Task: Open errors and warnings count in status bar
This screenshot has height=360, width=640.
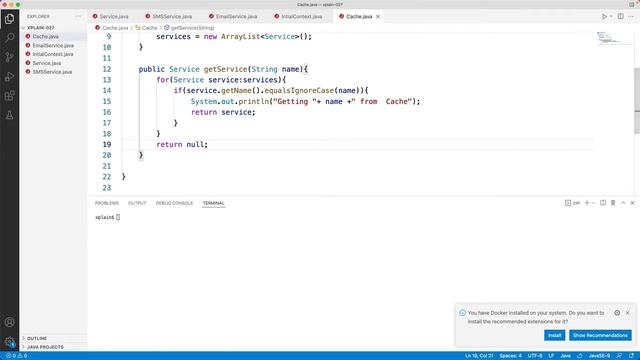Action: (16, 356)
